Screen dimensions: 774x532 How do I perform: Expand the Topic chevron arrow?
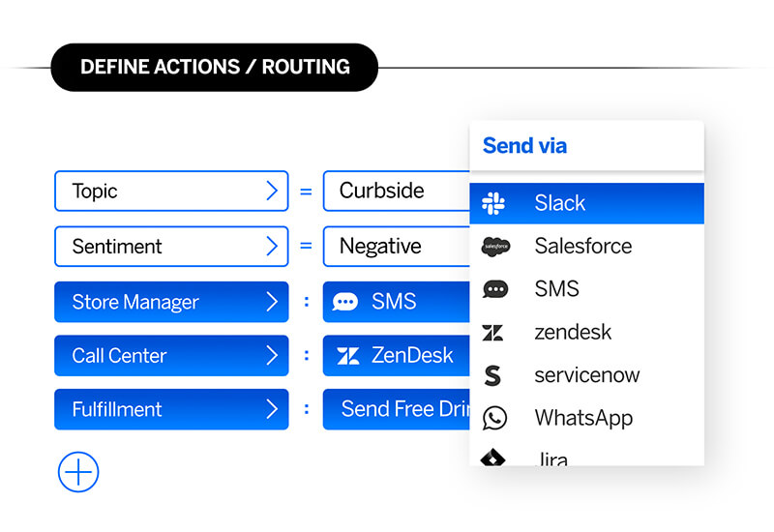[x=272, y=191]
